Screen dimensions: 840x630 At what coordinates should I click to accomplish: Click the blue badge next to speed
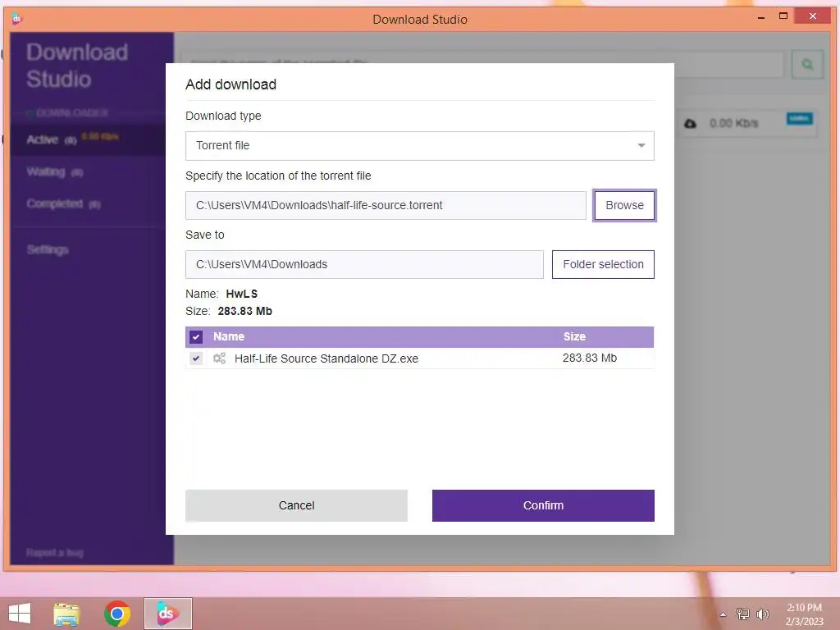(x=799, y=118)
